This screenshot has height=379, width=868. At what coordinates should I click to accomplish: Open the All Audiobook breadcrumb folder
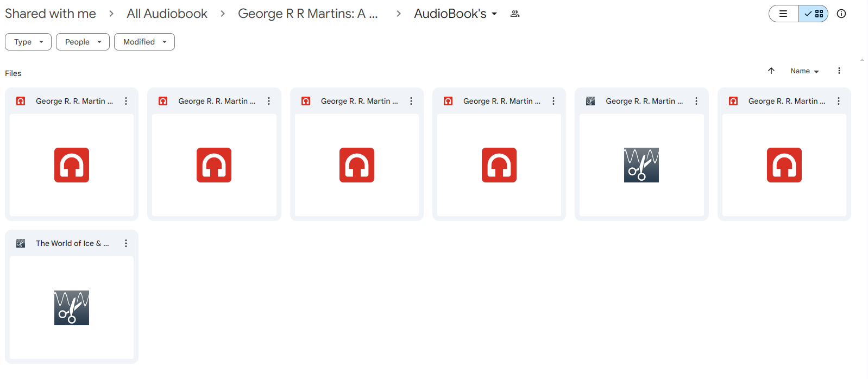coord(167,14)
